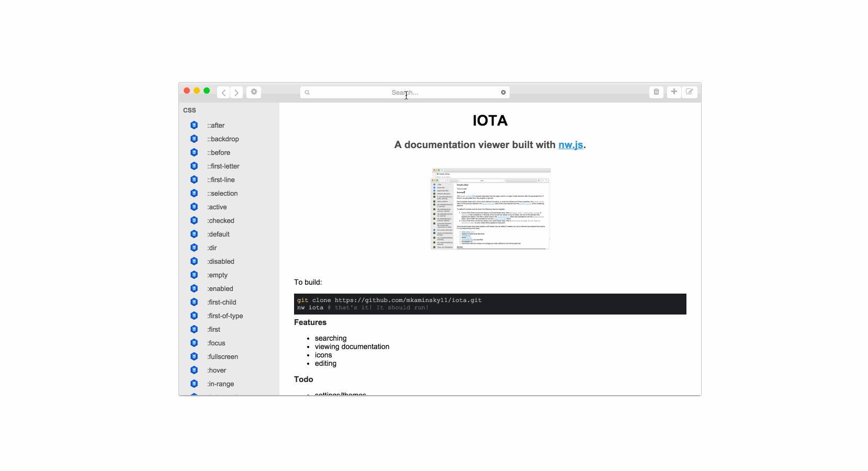
Task: Click the git clone command code block
Action: coord(490,304)
